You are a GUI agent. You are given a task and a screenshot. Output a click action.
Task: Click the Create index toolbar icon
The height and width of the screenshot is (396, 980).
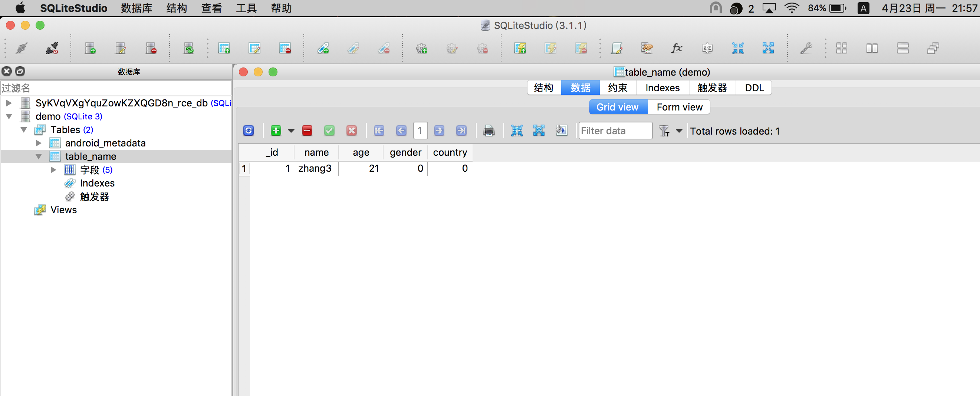(x=323, y=48)
